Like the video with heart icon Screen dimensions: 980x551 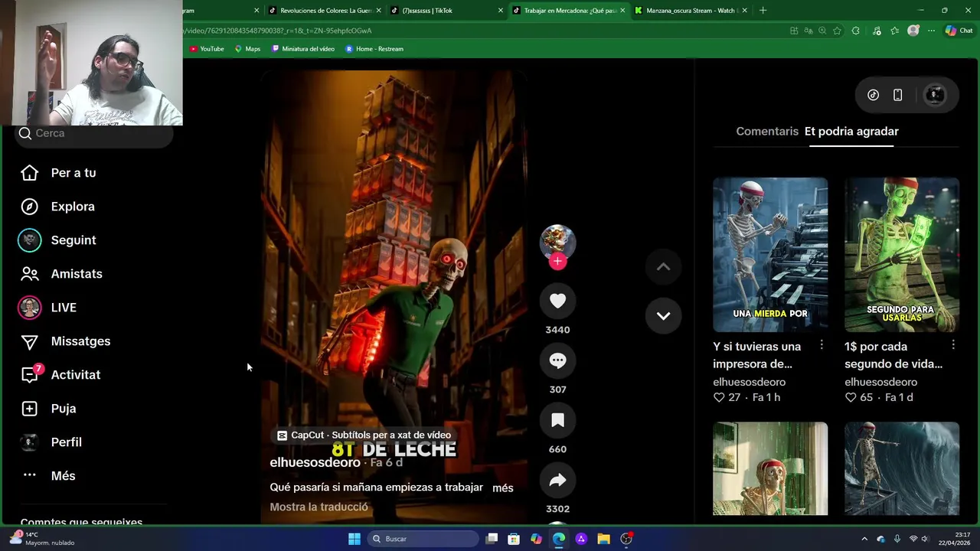[x=557, y=302]
